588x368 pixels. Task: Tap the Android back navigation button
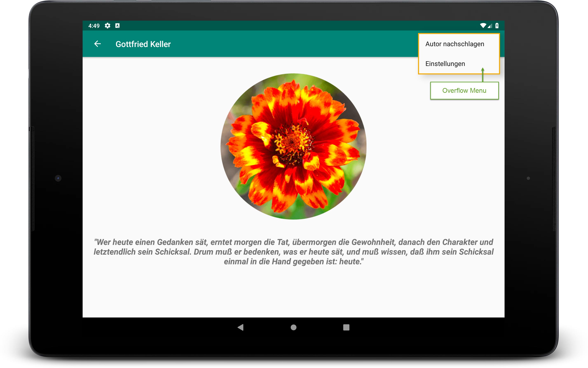click(x=240, y=327)
